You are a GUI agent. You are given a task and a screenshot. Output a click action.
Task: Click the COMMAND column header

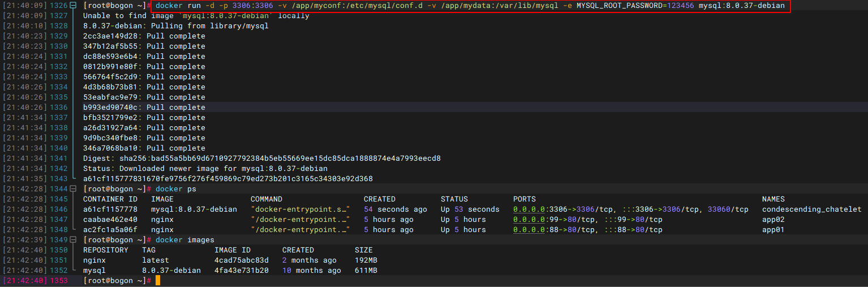tap(267, 199)
